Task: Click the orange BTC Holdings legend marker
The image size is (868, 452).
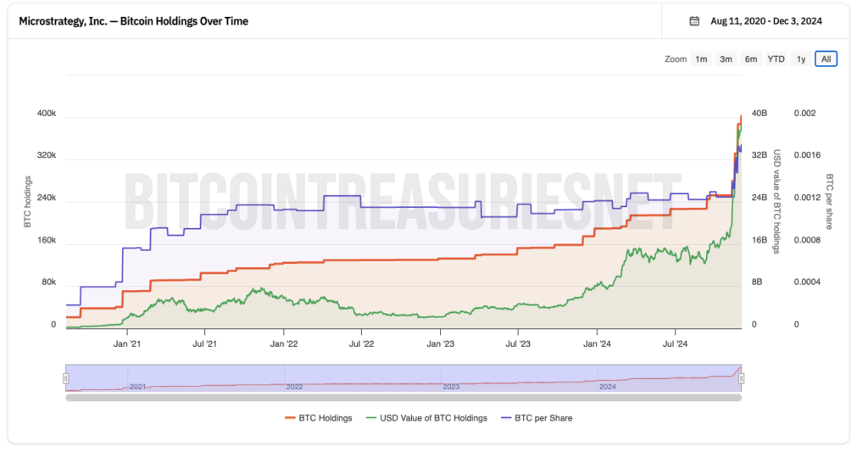Action: pyautogui.click(x=291, y=418)
